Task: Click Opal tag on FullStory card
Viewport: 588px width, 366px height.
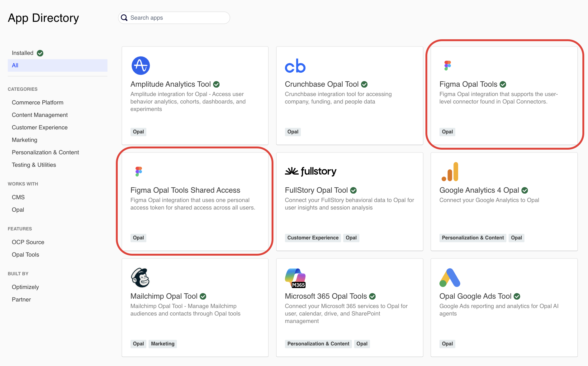Action: click(x=351, y=238)
